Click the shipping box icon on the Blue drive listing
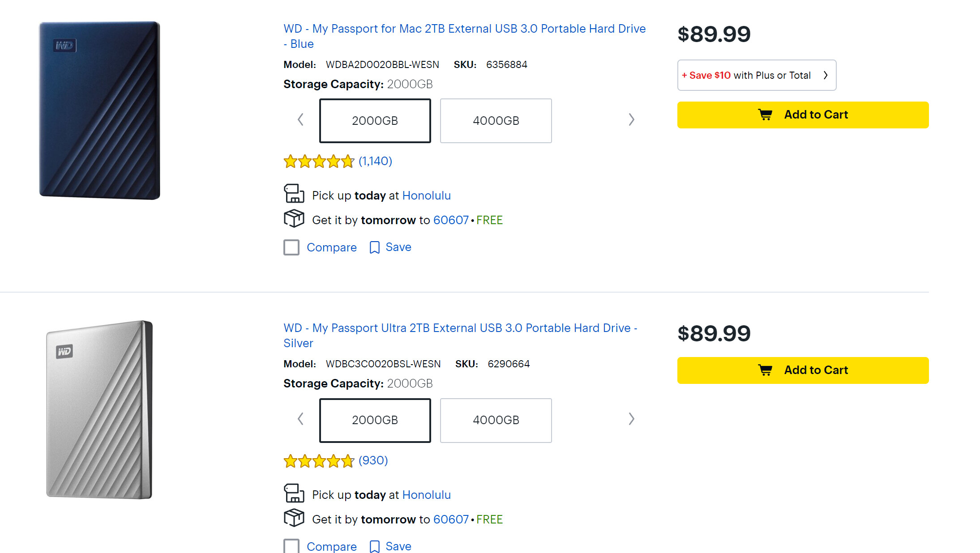 click(x=294, y=219)
